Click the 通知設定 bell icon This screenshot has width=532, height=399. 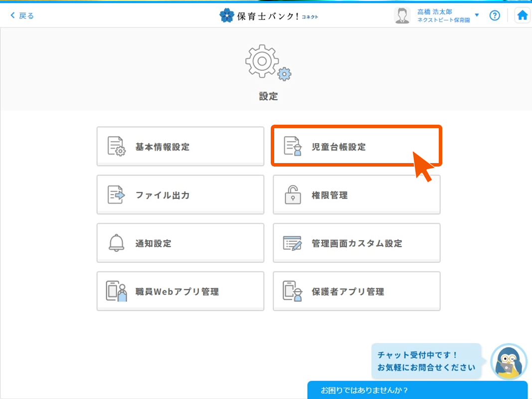tap(116, 243)
